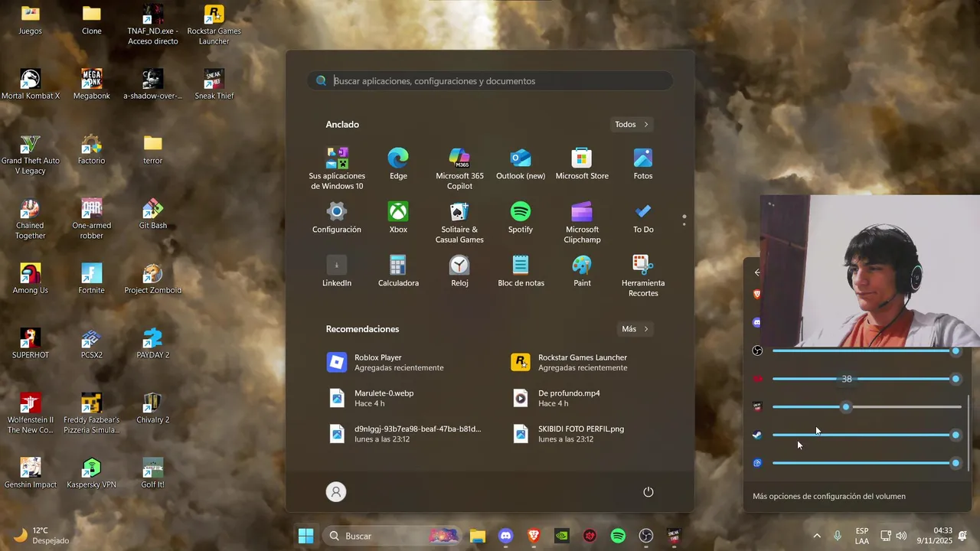The width and height of the screenshot is (980, 551).
Task: Open the LinkedIn pinned tile
Action: (337, 272)
